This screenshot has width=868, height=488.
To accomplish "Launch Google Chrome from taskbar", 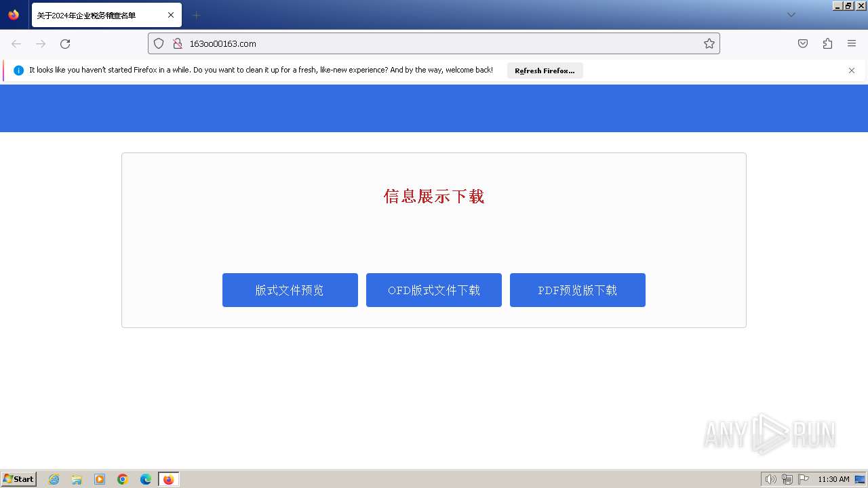I will click(x=123, y=479).
